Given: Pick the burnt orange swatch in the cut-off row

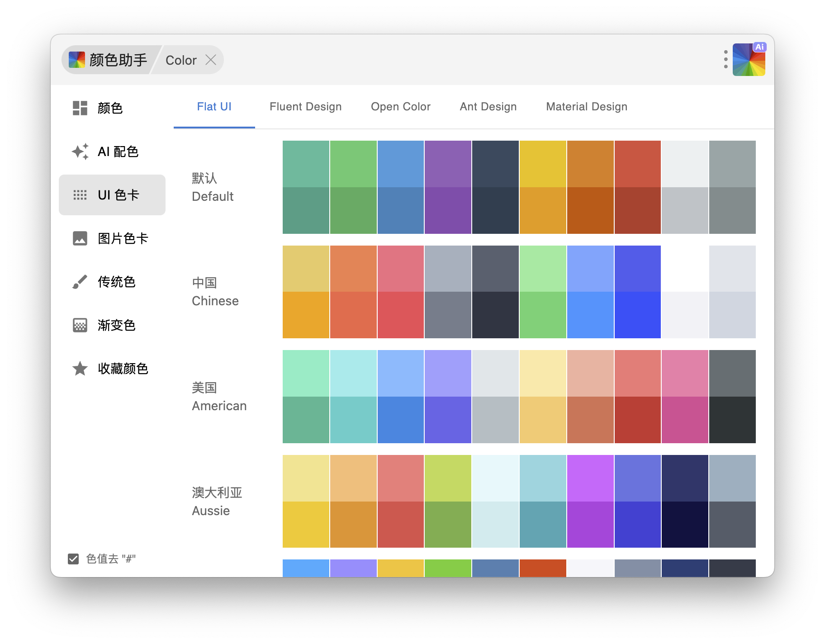Looking at the screenshot, I should click(543, 568).
